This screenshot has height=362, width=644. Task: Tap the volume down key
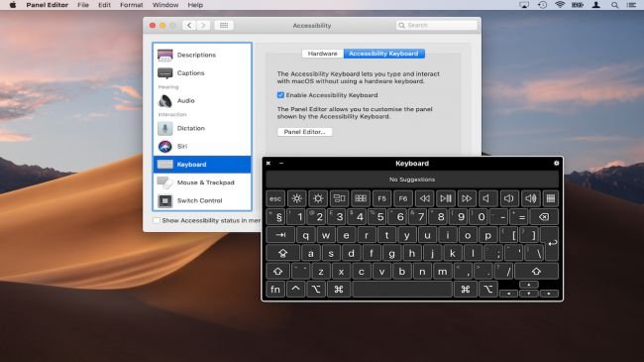pyautogui.click(x=509, y=198)
